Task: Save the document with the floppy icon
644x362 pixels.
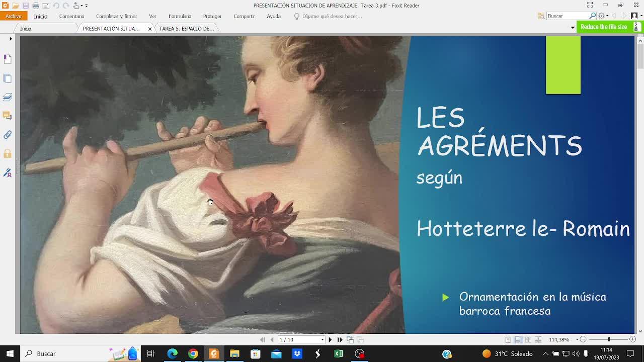Action: [26, 6]
